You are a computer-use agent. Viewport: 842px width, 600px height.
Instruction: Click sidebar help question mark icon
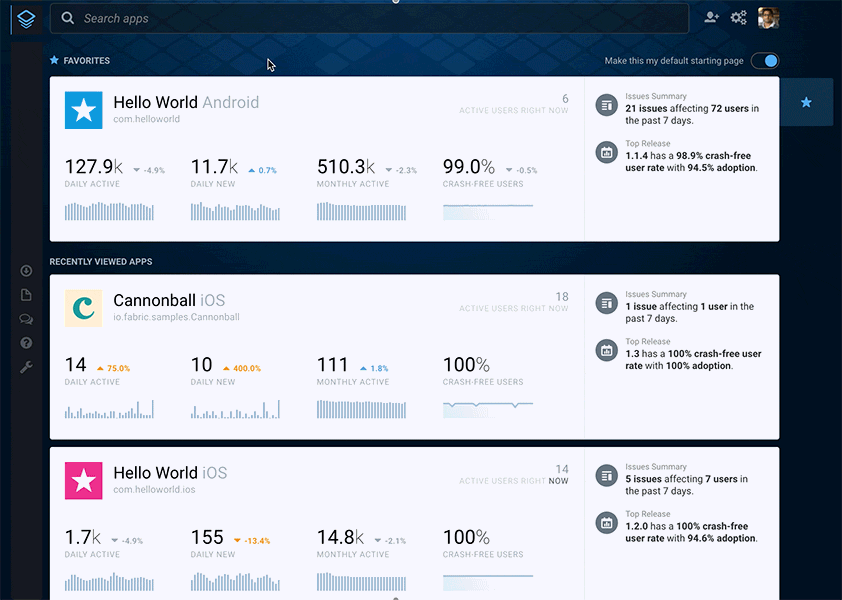[x=26, y=343]
